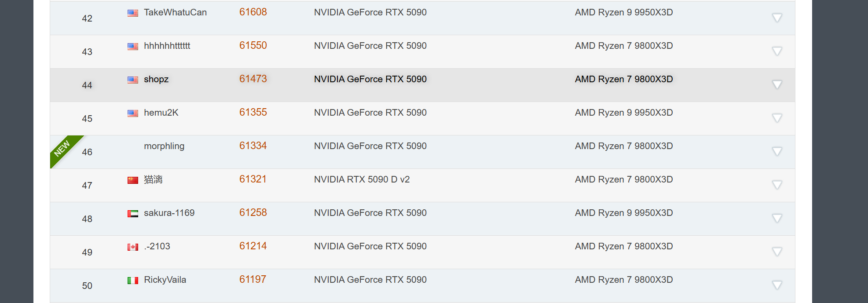Expand the rank 44 shopz result row
Image resolution: width=868 pixels, height=303 pixels.
(x=777, y=85)
